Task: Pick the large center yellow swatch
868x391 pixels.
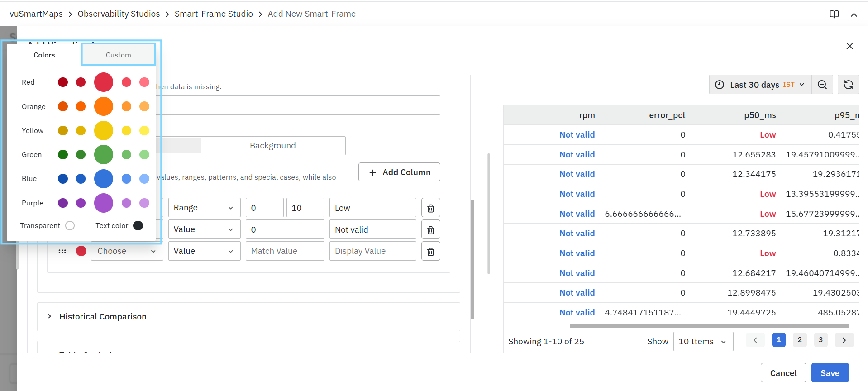Action: pyautogui.click(x=104, y=130)
